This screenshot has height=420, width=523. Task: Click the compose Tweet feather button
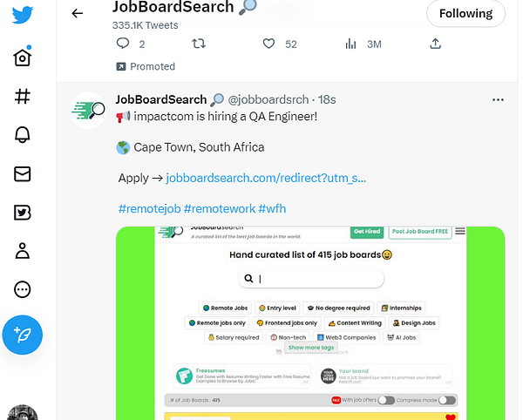point(23,335)
